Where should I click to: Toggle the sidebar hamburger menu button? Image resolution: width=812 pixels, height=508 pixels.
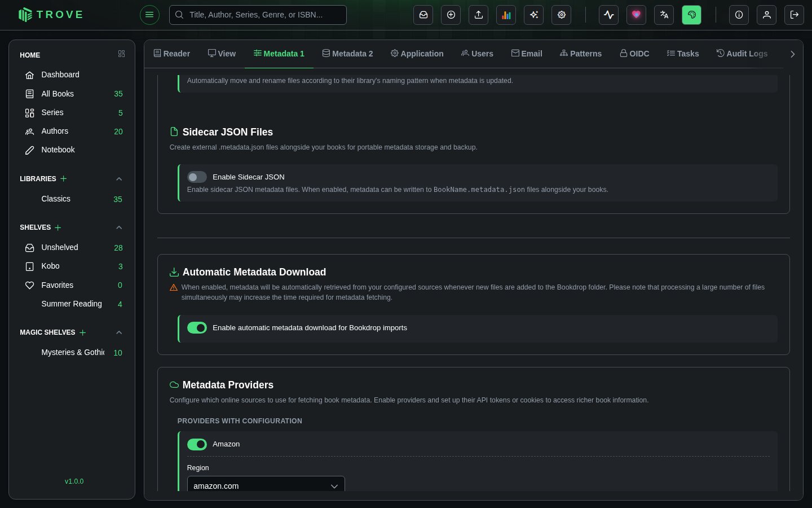click(149, 15)
